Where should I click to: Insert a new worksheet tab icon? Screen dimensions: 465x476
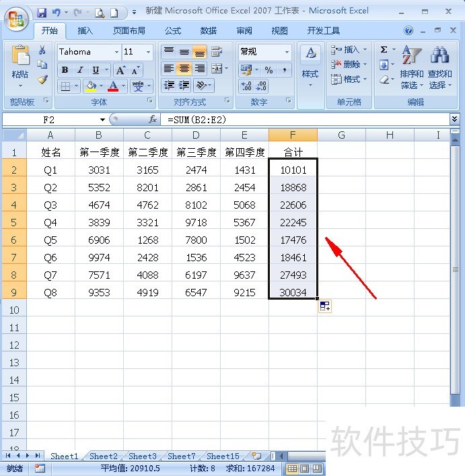tap(256, 456)
